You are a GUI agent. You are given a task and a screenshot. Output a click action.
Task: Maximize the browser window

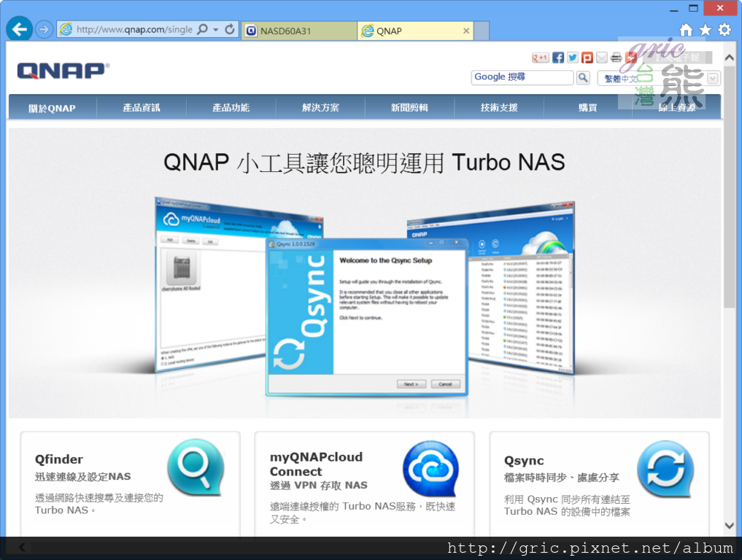click(693, 9)
